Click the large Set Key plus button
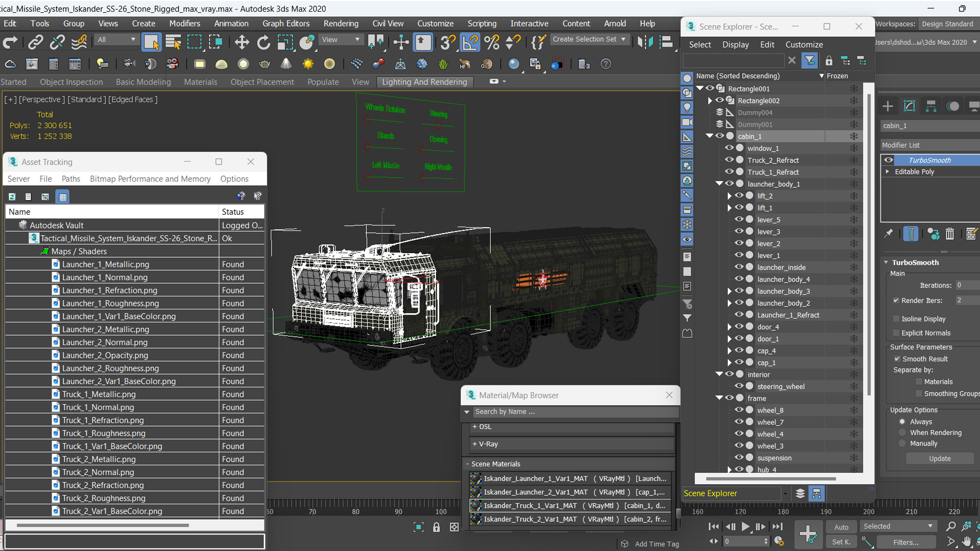 coord(808,534)
